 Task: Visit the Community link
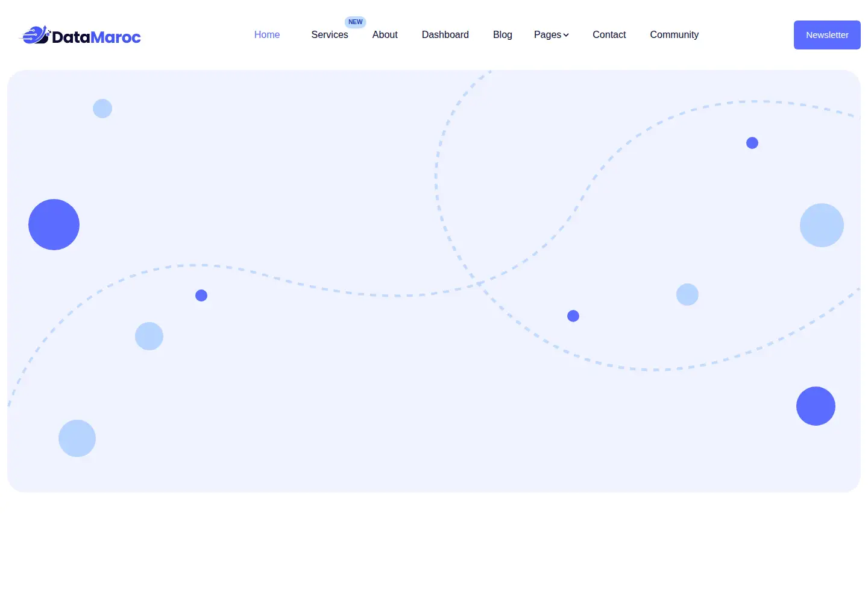(675, 35)
